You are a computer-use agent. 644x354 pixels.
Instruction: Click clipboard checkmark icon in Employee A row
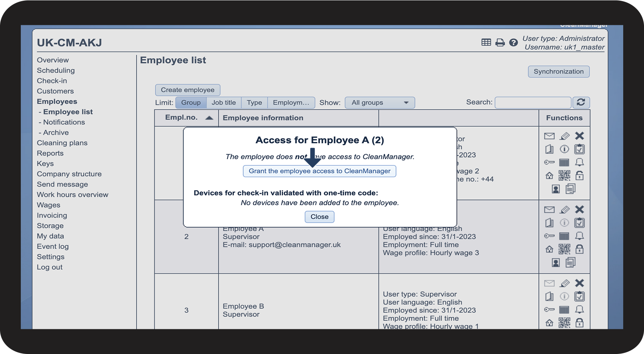(579, 223)
